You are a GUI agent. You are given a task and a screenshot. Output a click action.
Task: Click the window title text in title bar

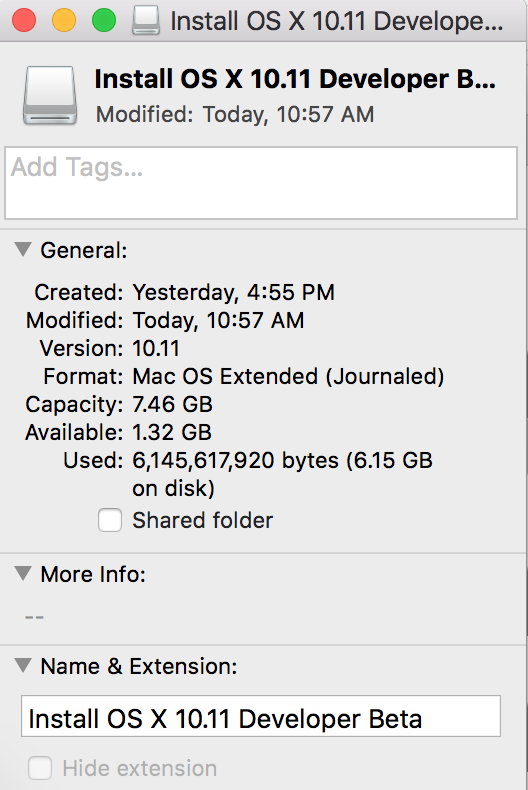tap(337, 21)
